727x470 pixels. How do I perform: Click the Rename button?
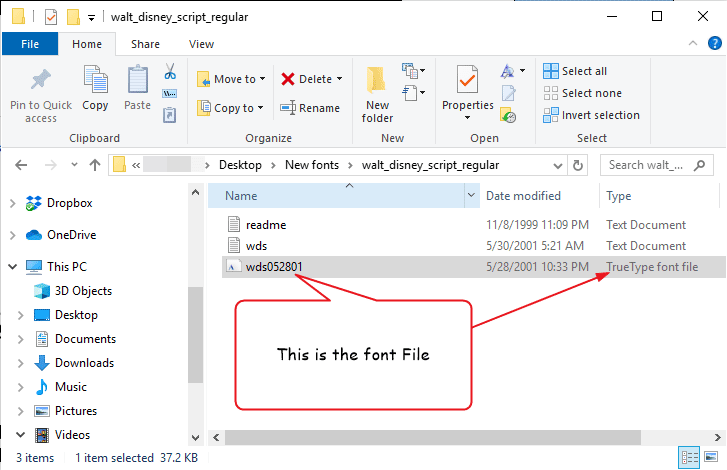coord(310,108)
